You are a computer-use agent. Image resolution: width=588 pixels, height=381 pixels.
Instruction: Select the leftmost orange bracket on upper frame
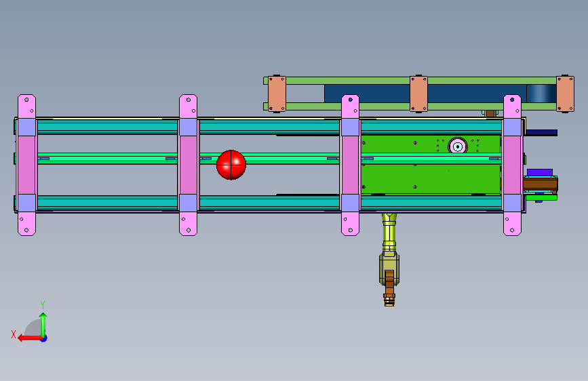[277, 94]
